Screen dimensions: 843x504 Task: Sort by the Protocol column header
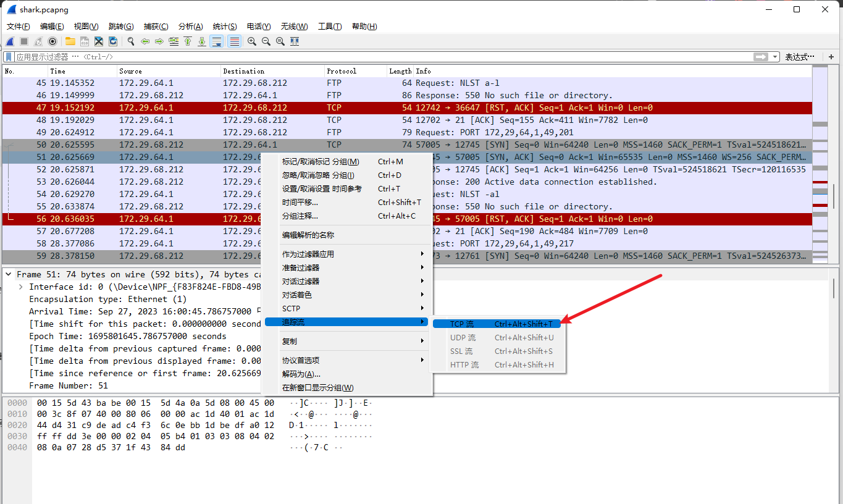[355, 71]
